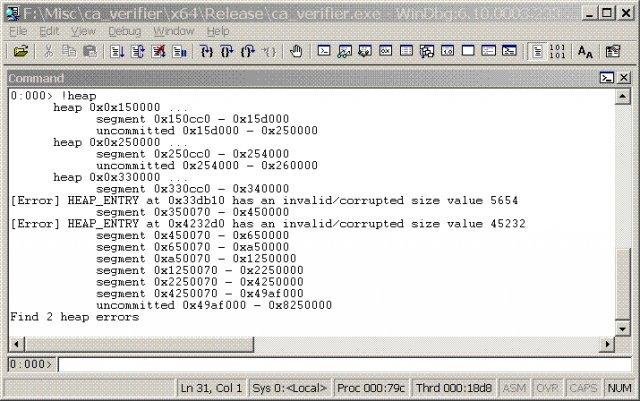The width and height of the screenshot is (640, 401).
Task: Click the Stop Debugging icon with red X
Action: coord(158,51)
